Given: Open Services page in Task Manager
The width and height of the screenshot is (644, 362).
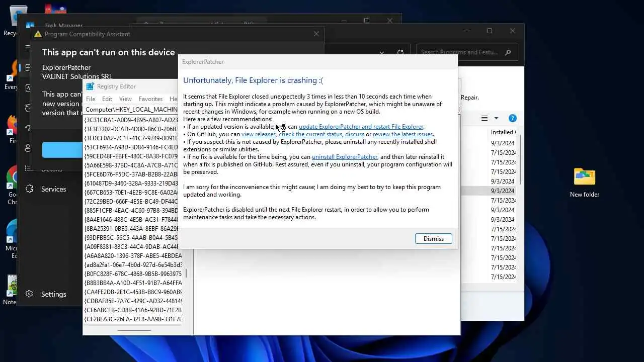Looking at the screenshot, I should [53, 189].
